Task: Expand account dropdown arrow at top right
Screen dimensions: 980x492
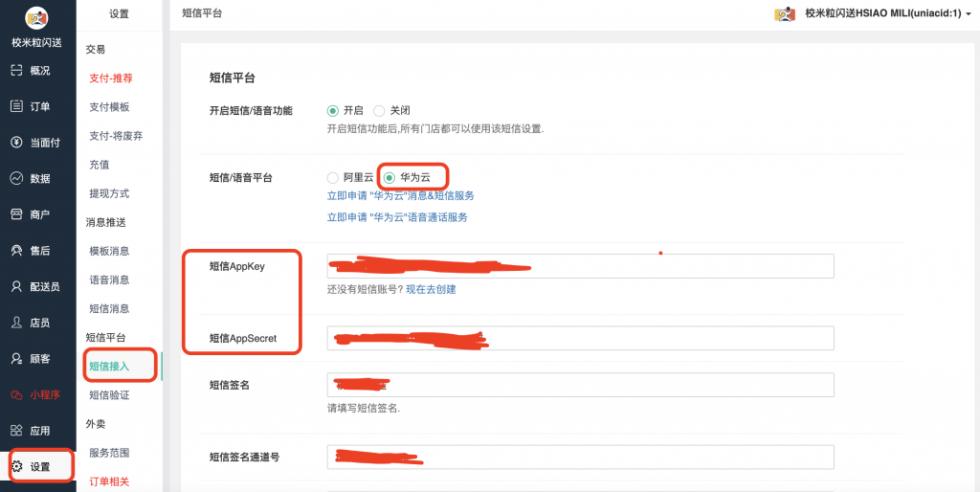Action: tap(969, 14)
